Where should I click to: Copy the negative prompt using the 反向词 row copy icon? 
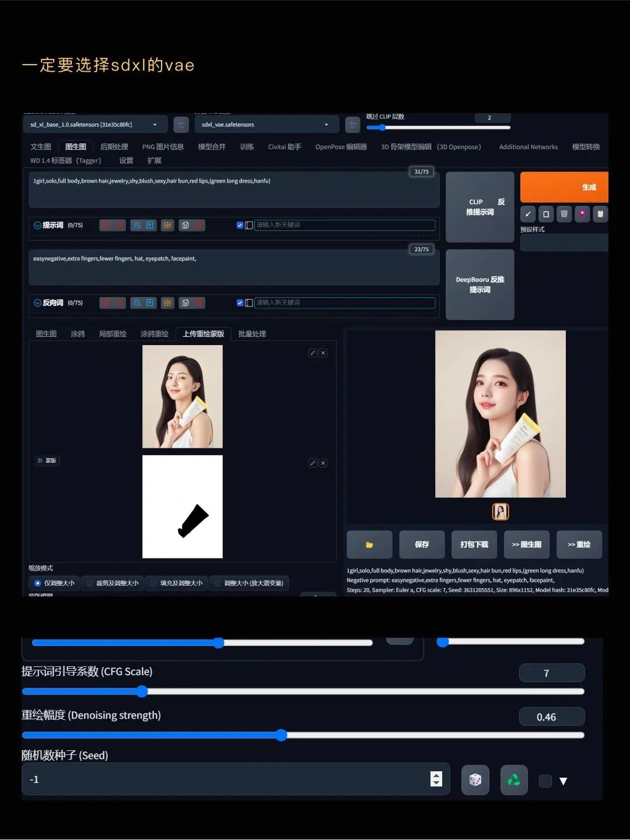[185, 303]
